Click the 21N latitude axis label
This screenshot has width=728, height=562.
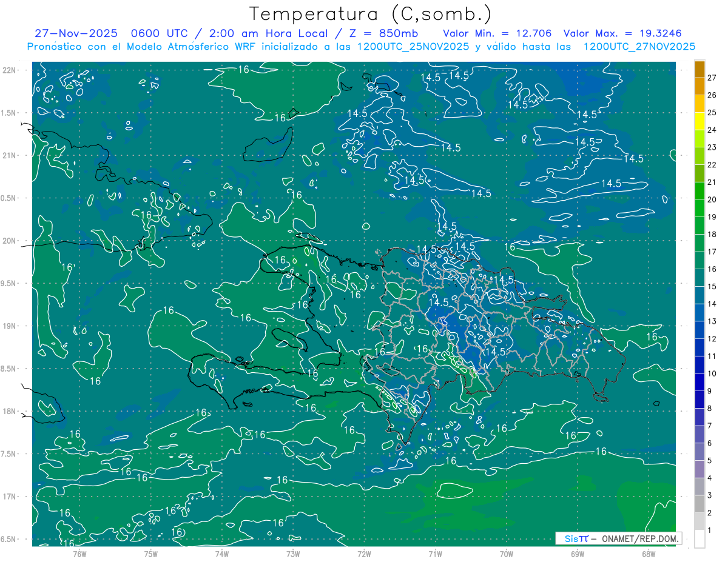(8, 155)
